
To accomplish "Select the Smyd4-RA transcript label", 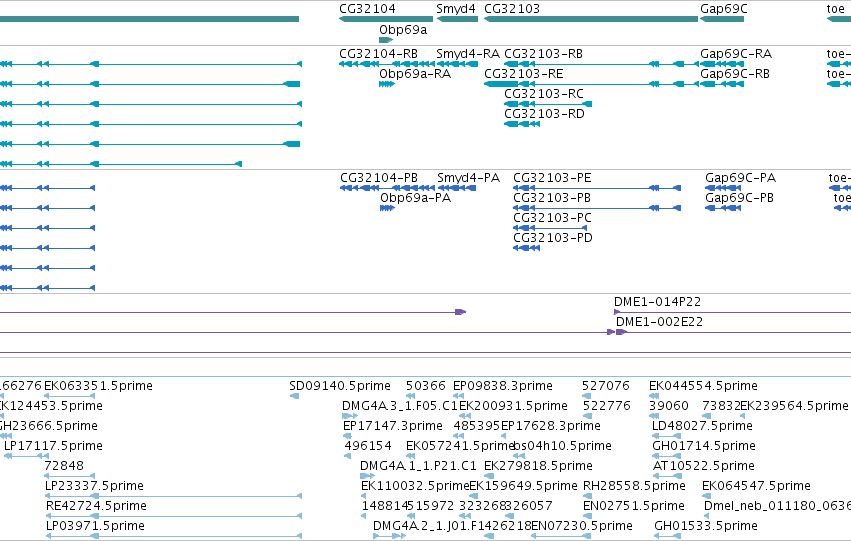I will coord(468,54).
